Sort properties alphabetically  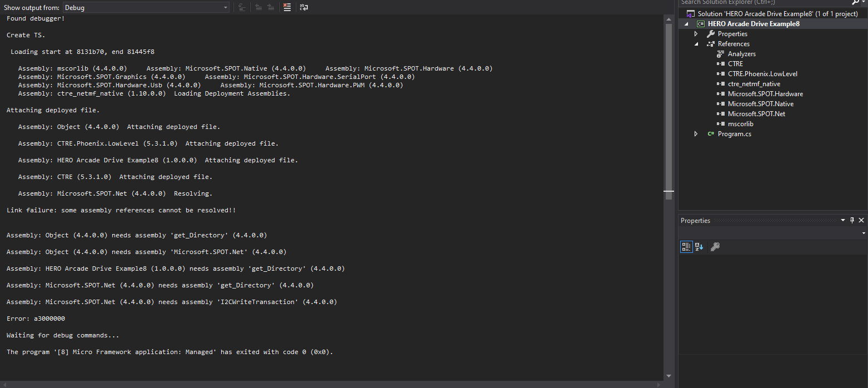(699, 247)
